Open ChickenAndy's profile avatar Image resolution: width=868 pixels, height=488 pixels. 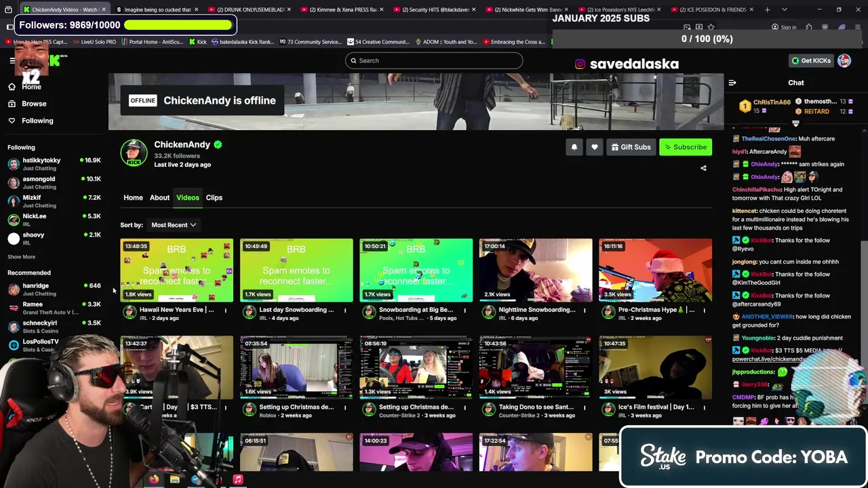[134, 153]
